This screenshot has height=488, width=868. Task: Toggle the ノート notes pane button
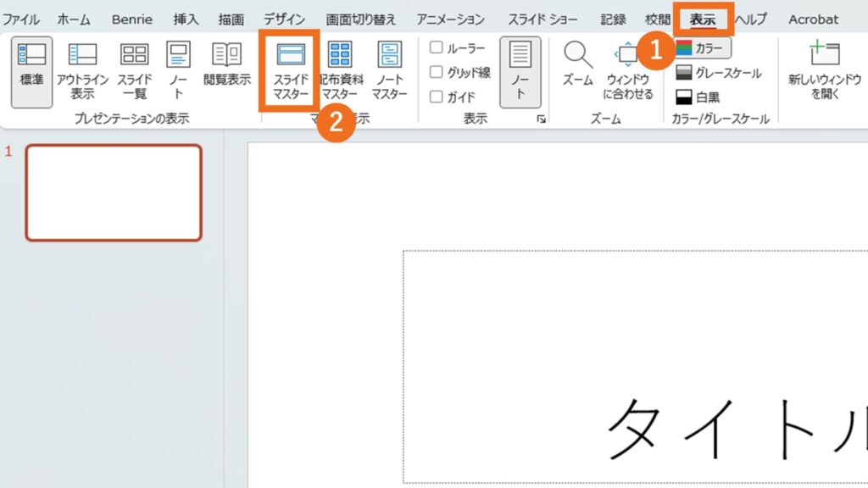pyautogui.click(x=520, y=72)
